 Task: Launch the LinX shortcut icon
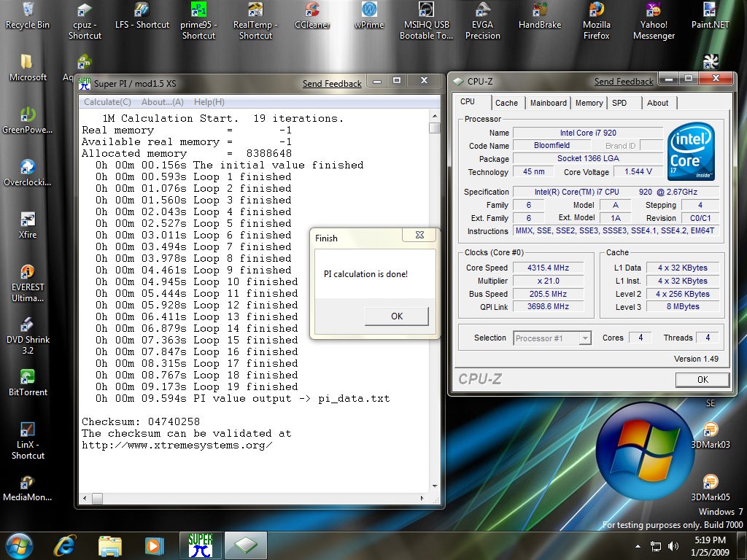[28, 441]
